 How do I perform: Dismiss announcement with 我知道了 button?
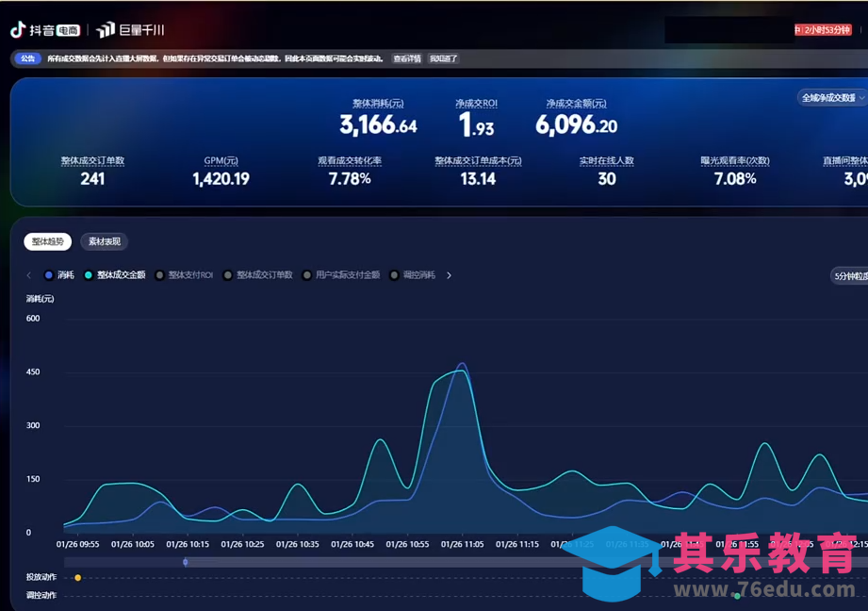click(x=443, y=58)
